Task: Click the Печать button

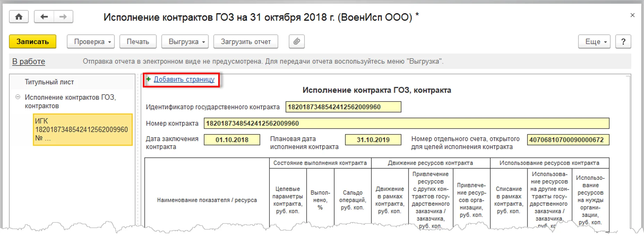Action: (138, 42)
